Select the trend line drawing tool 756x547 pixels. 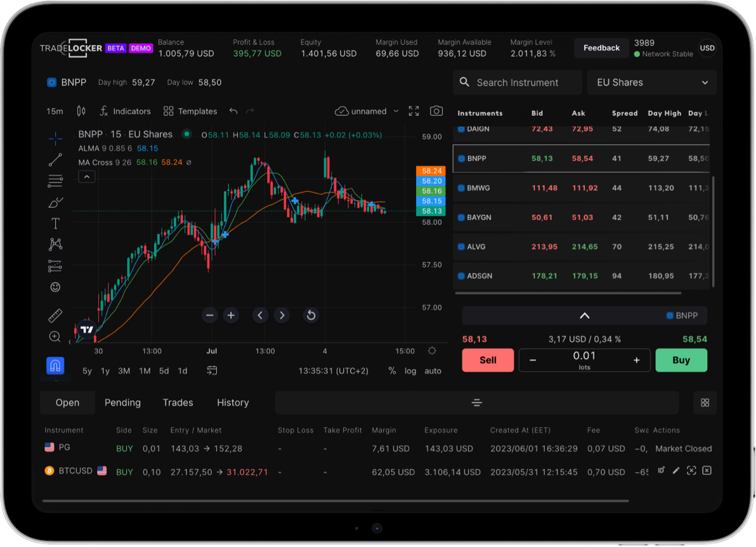(55, 160)
